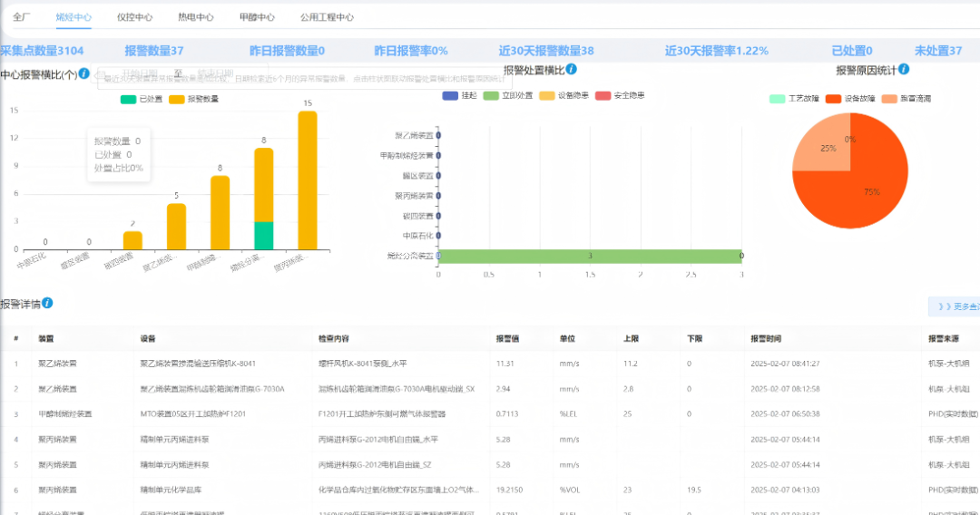Image resolution: width=980 pixels, height=515 pixels.
Task: Click timestamp 2025-02-07 06:50:38
Action: click(x=785, y=413)
